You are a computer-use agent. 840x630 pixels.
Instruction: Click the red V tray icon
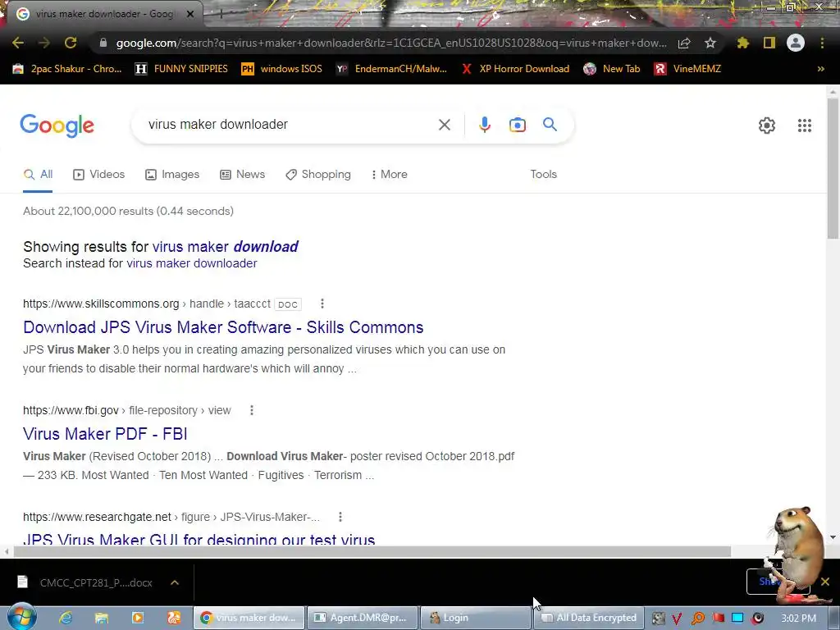pos(677,619)
